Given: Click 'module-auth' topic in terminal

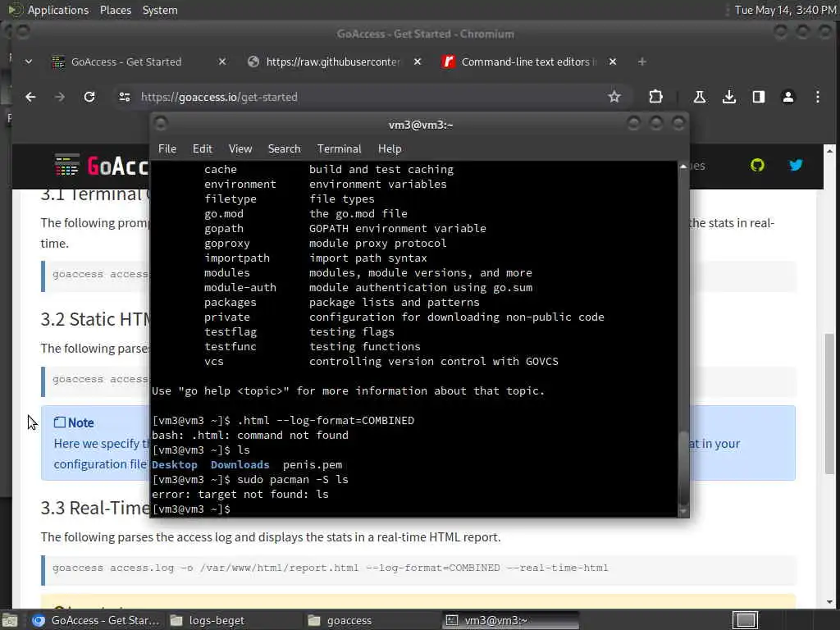Looking at the screenshot, I should tap(240, 287).
